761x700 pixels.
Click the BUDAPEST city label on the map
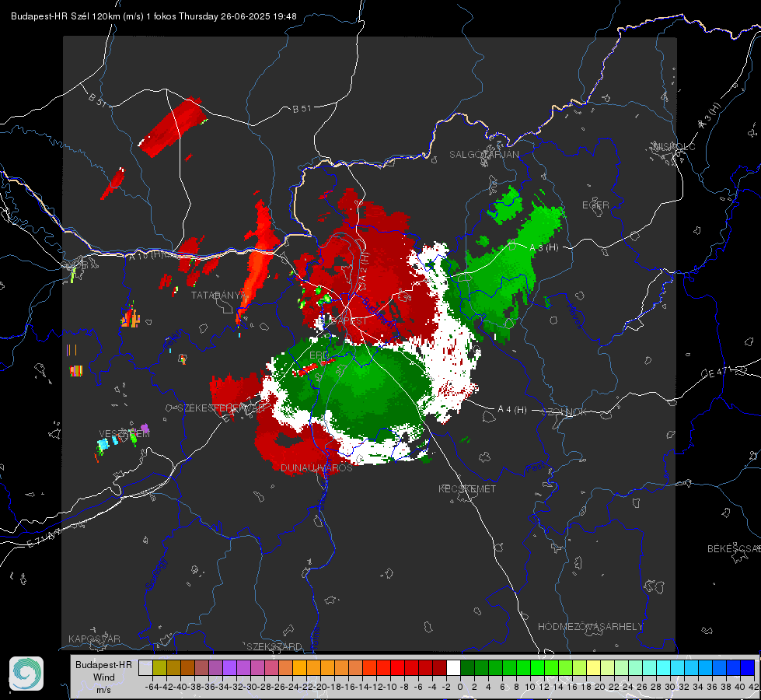(x=342, y=320)
